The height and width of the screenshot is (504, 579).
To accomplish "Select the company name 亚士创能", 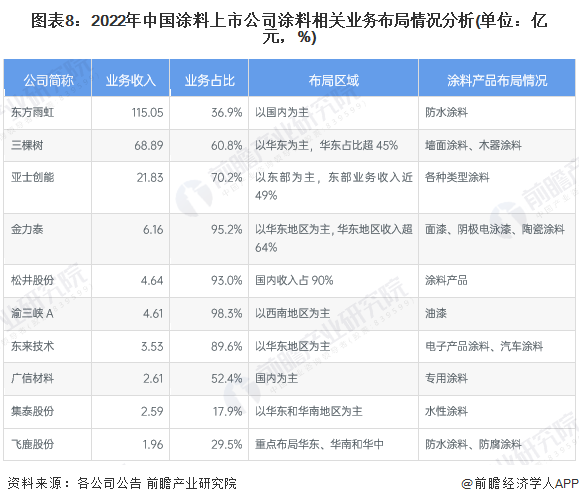I will tap(32, 177).
